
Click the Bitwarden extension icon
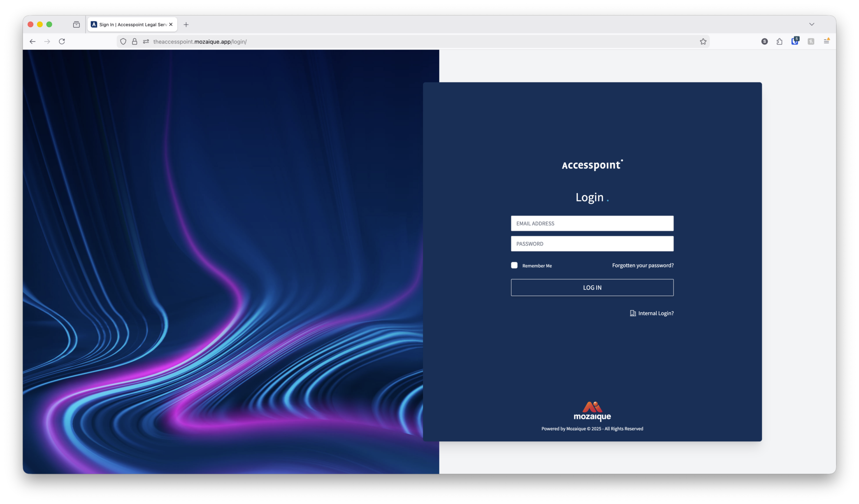point(795,41)
